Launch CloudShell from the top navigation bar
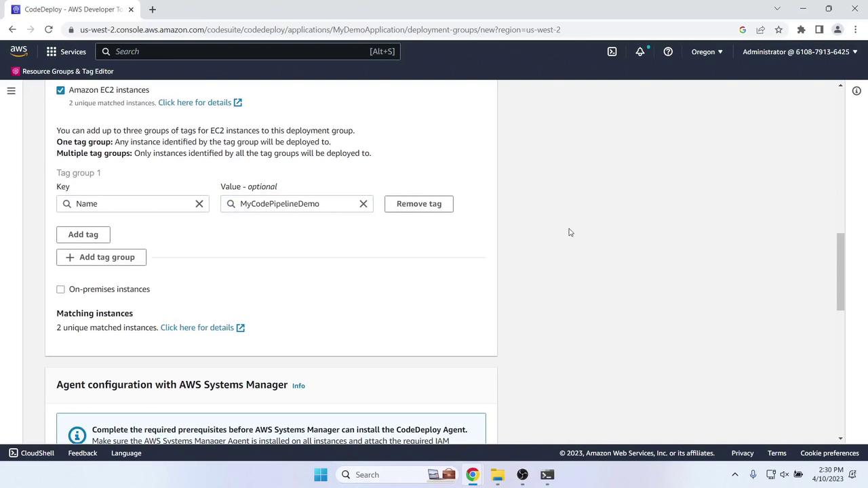This screenshot has width=868, height=488. [612, 52]
